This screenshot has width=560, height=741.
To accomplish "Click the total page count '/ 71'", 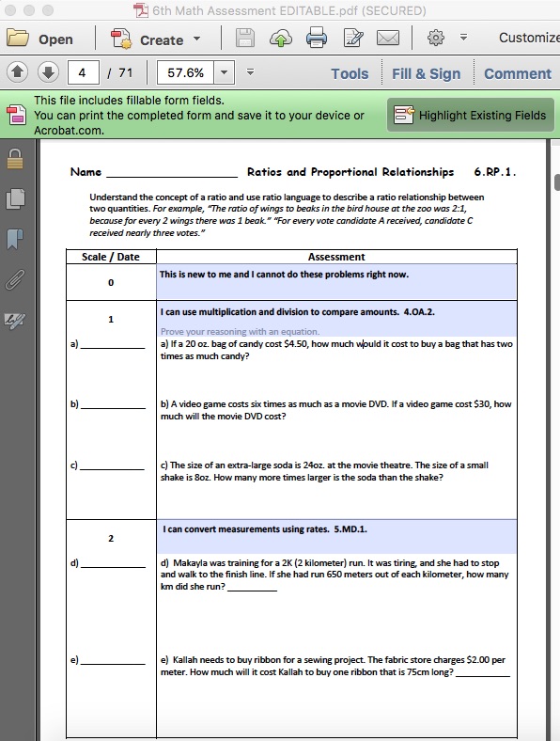I will tap(120, 72).
